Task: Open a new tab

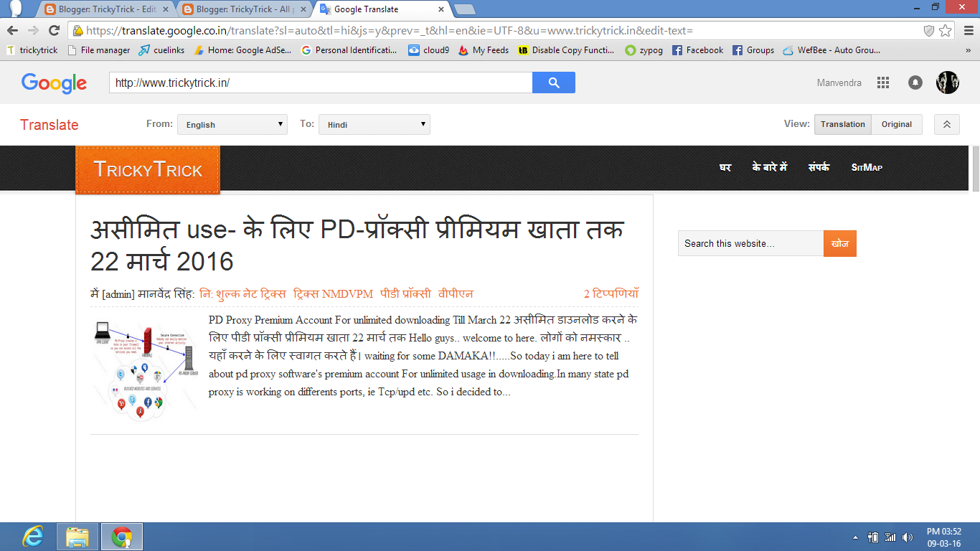Action: tap(465, 9)
